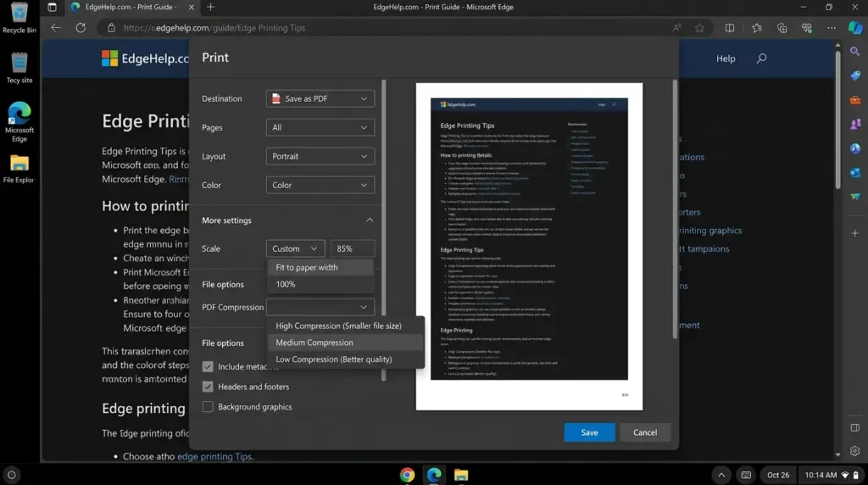Click the print preview page thumbnail
Screen dimensions: 868x485
click(529, 247)
